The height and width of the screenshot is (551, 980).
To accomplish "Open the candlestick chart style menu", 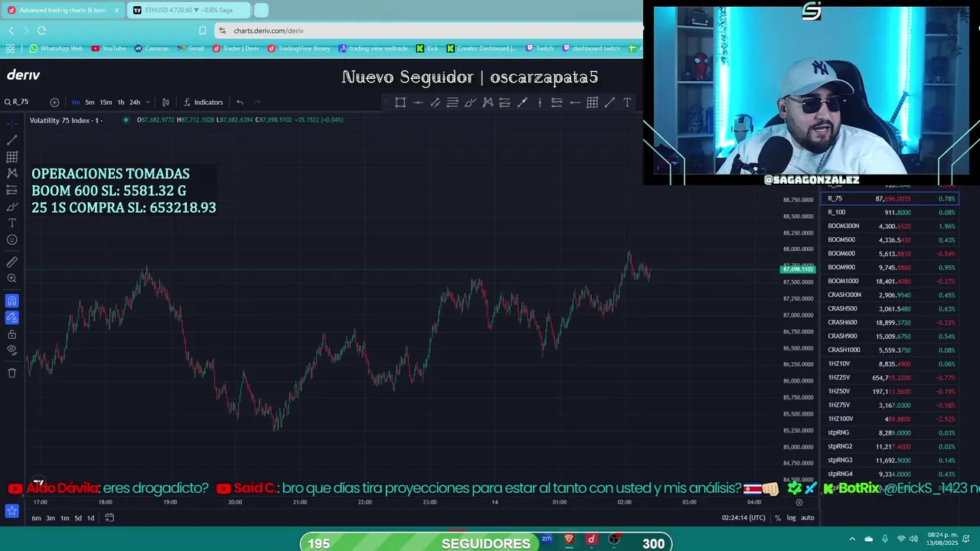I will [165, 102].
